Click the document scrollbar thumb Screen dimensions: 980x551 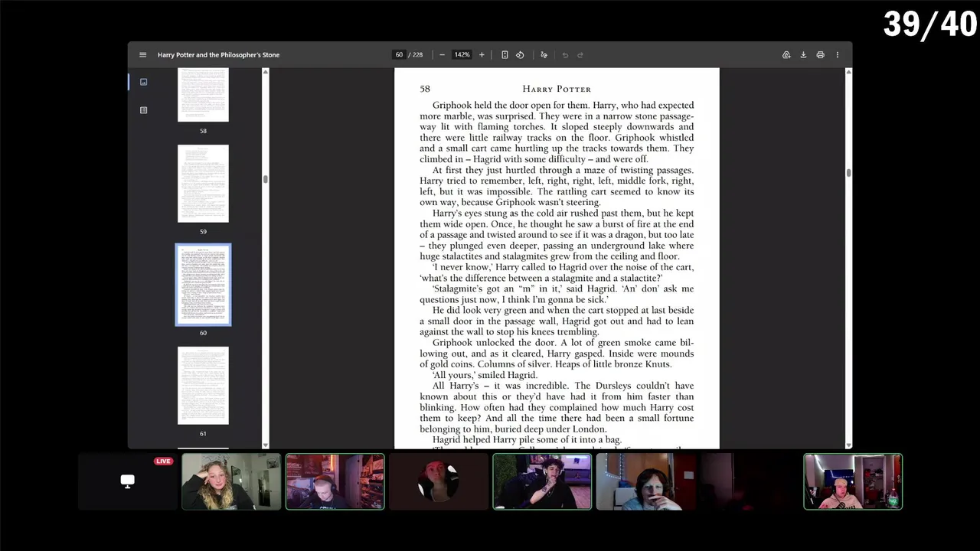(x=848, y=173)
